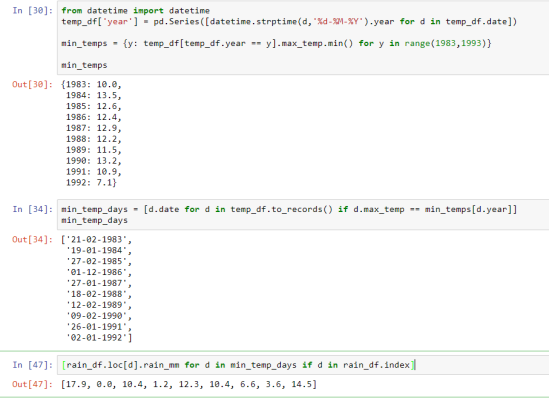
Task: Click the 1983: 10.0 output entry
Action: pos(92,84)
